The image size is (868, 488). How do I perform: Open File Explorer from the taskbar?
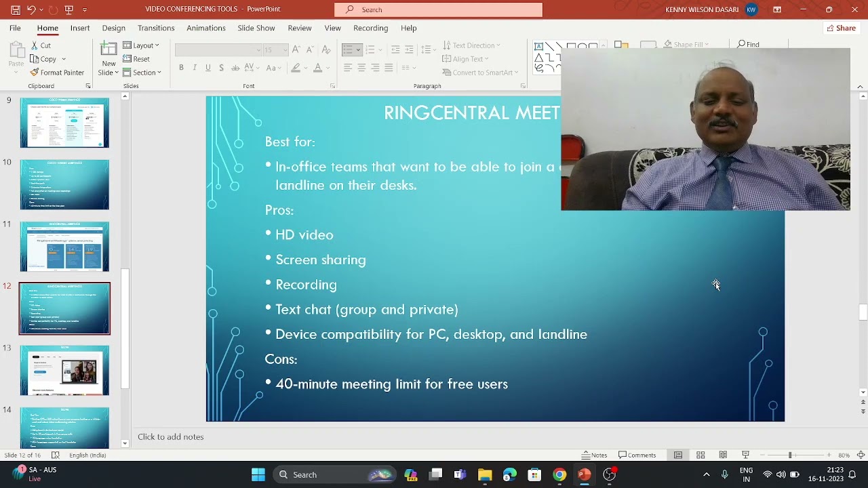coord(485,474)
